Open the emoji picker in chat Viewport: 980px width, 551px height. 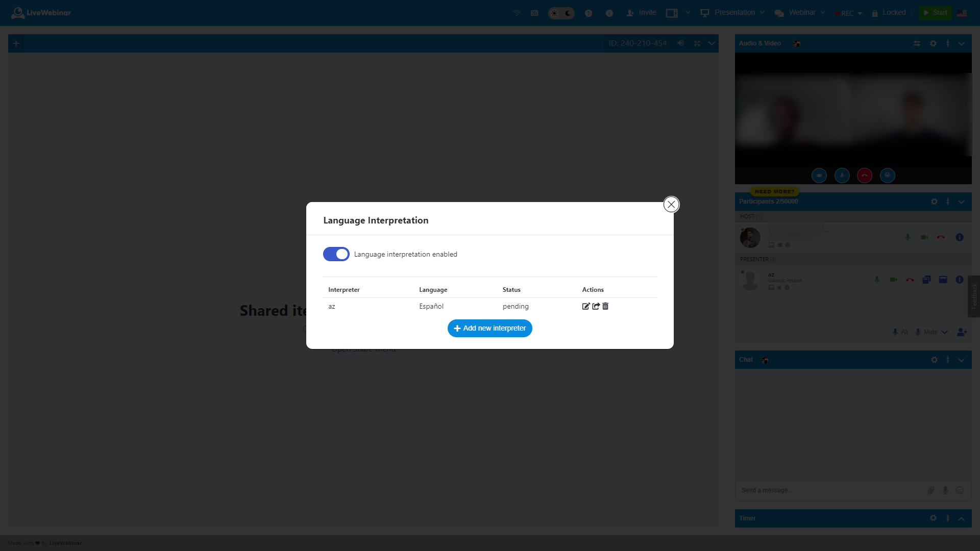pos(961,490)
